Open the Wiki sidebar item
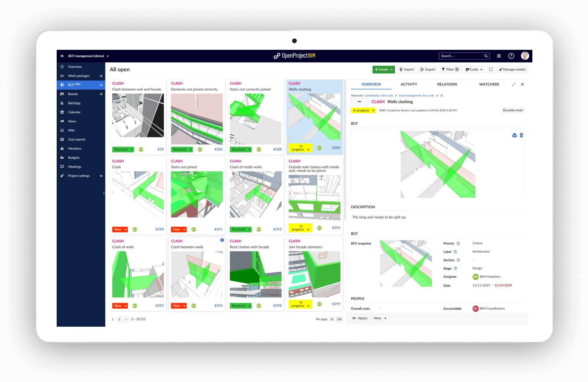This screenshot has width=588, height=382. (71, 130)
